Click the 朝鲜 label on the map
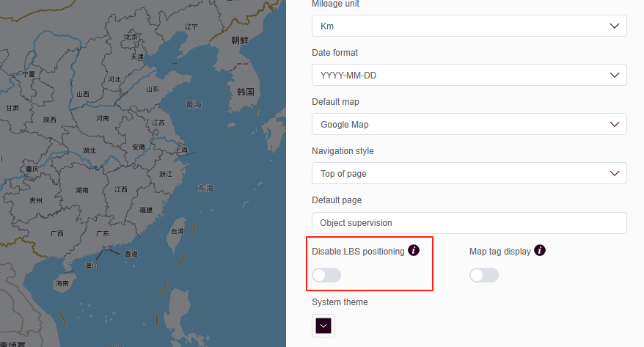The image size is (644, 347). 240,40
